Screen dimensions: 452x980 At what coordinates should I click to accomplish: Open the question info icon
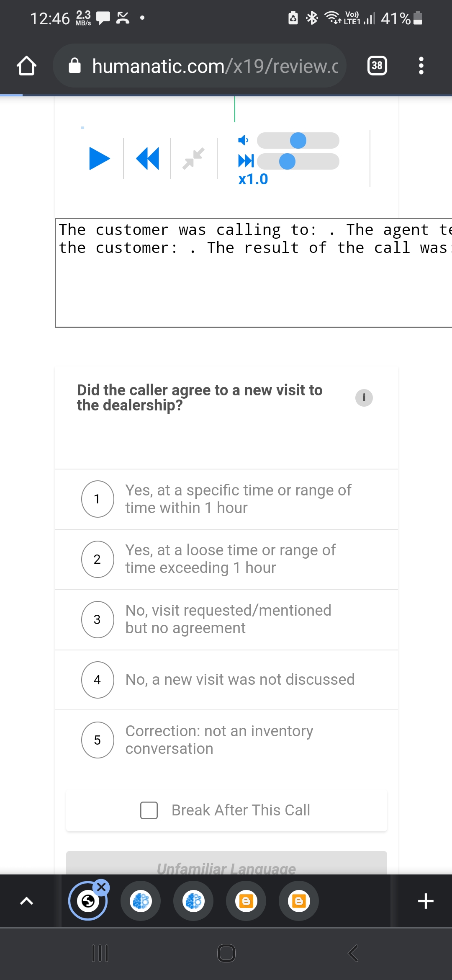[364, 397]
